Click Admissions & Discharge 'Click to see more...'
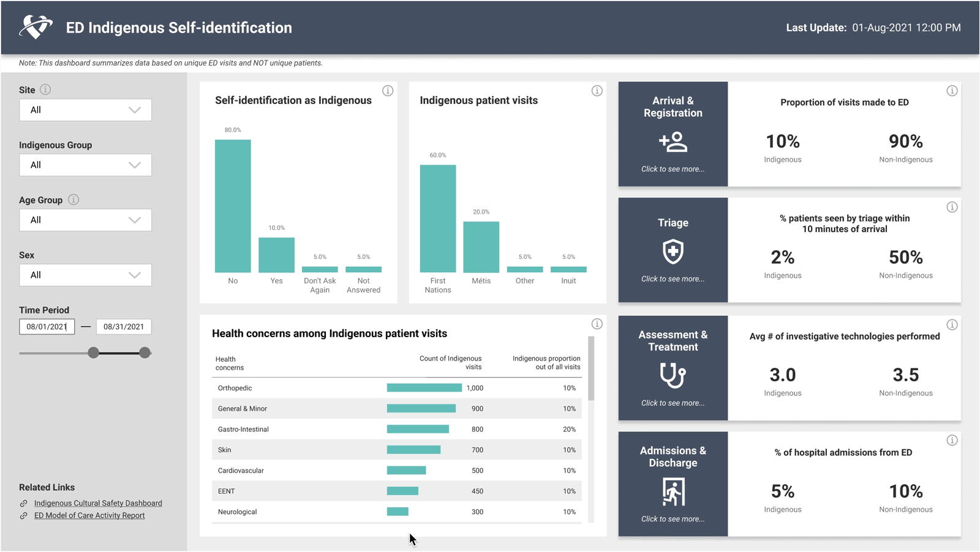This screenshot has width=980, height=552. pyautogui.click(x=673, y=519)
